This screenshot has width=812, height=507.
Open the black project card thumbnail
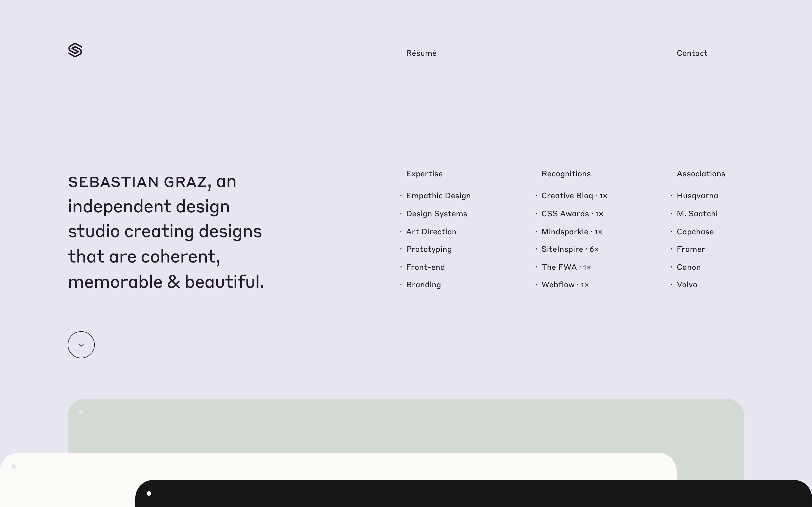click(x=470, y=495)
